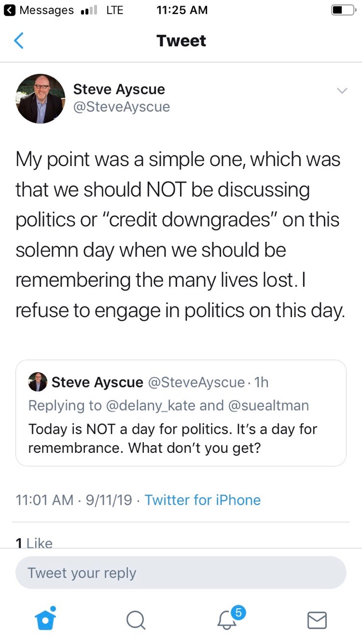Tap the battery indicator in status bar
Viewport: 362px width, 644px height.
coord(343,11)
